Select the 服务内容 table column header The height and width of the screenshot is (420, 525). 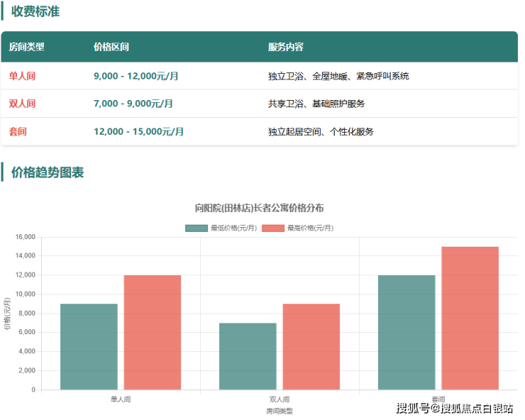(286, 47)
